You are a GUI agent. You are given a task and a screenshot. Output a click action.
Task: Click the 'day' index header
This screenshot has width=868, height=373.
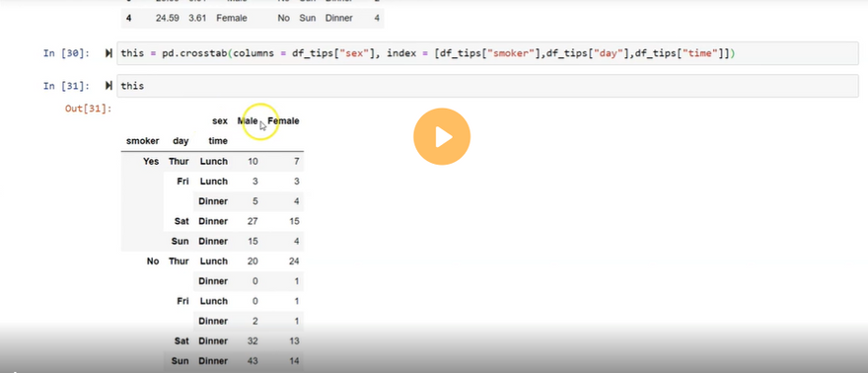point(181,141)
